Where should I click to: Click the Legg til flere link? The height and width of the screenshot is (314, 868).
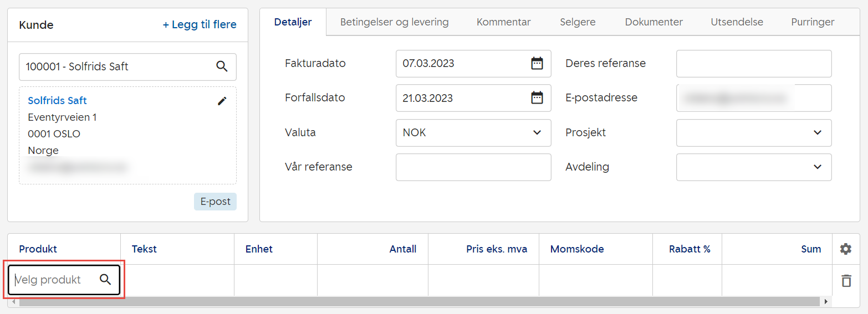[199, 25]
